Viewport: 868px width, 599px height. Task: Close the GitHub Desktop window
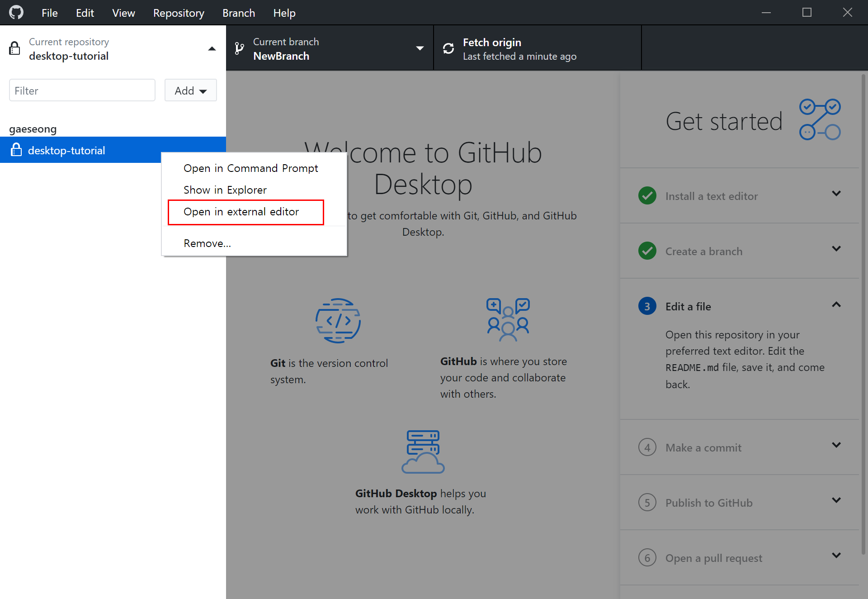(x=848, y=13)
